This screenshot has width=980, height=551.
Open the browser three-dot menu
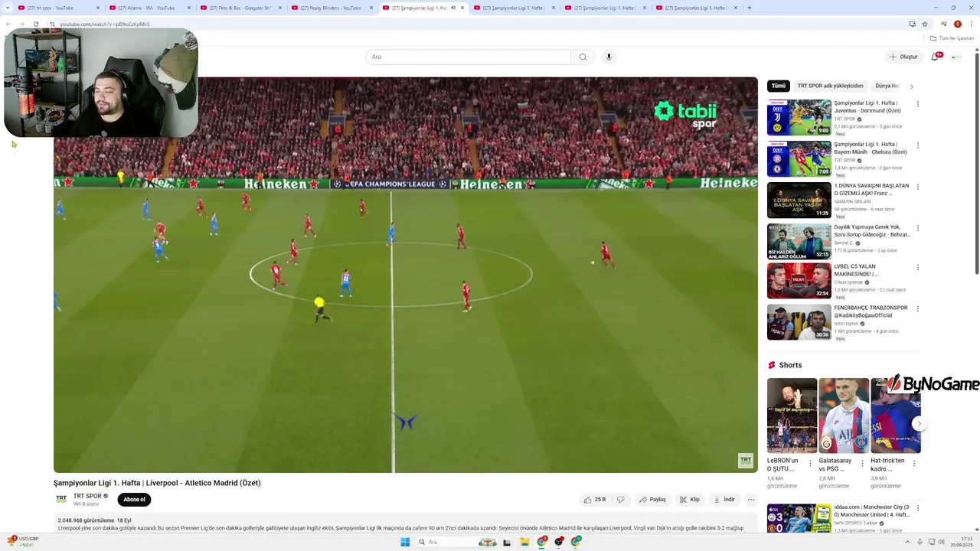tap(972, 24)
